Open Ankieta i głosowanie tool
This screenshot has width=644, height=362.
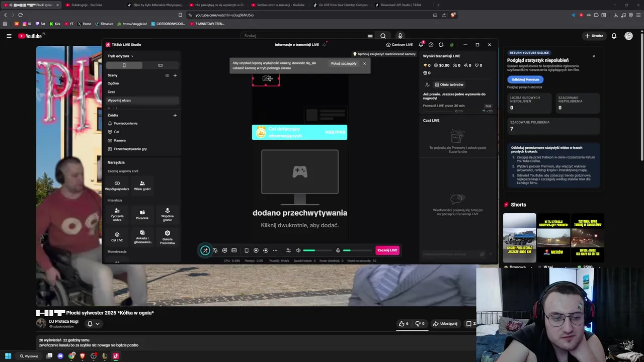coord(142,236)
